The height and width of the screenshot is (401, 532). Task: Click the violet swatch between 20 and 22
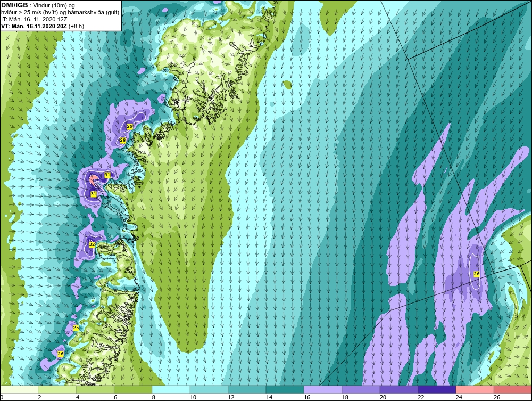click(x=399, y=389)
